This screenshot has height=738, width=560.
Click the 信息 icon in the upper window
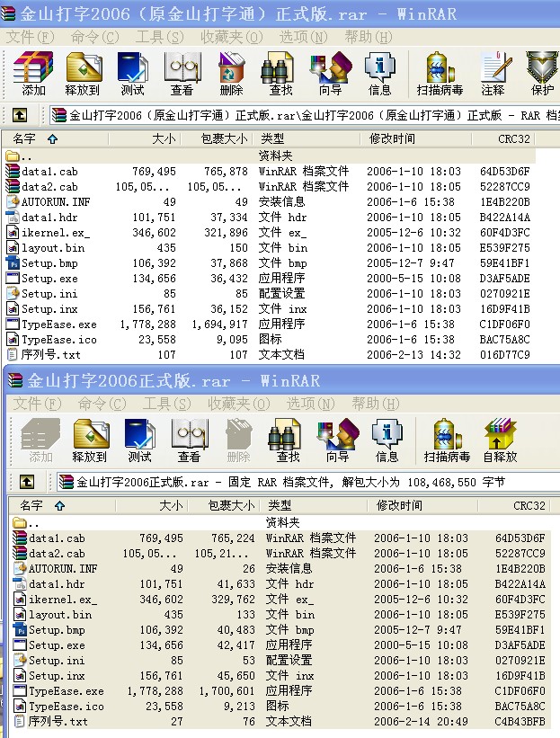click(x=379, y=74)
